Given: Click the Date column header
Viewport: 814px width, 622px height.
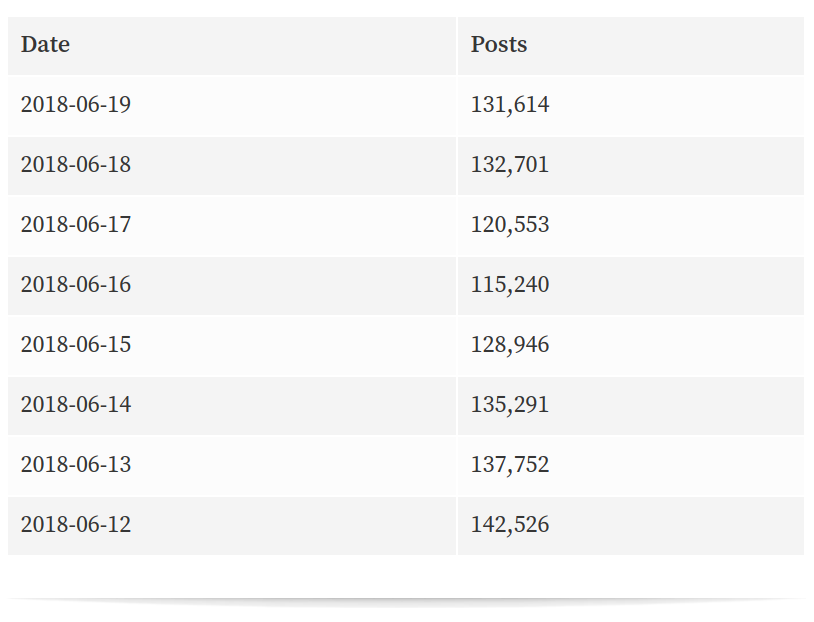Looking at the screenshot, I should click(232, 45).
